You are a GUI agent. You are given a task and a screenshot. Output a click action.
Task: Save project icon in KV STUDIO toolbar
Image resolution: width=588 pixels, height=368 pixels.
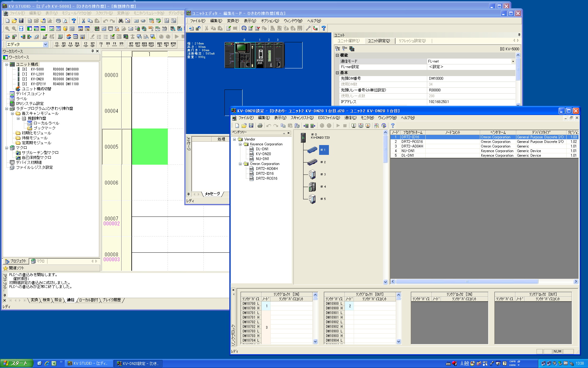[21, 21]
